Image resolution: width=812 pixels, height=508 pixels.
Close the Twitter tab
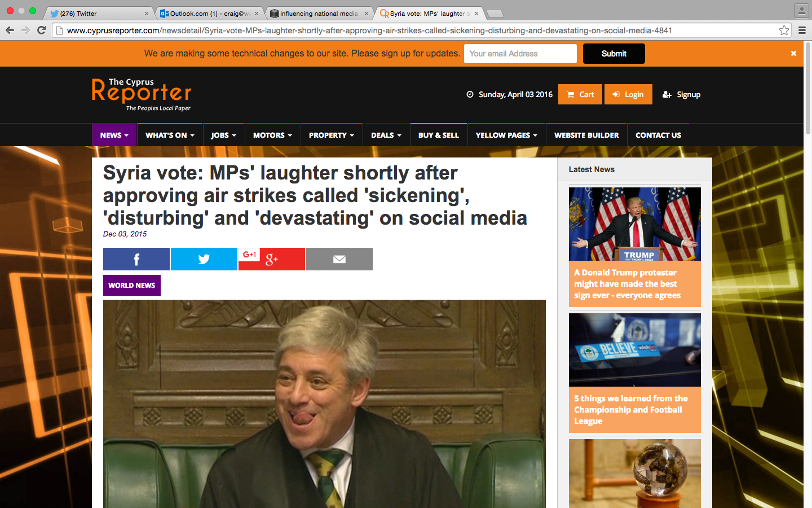147,14
